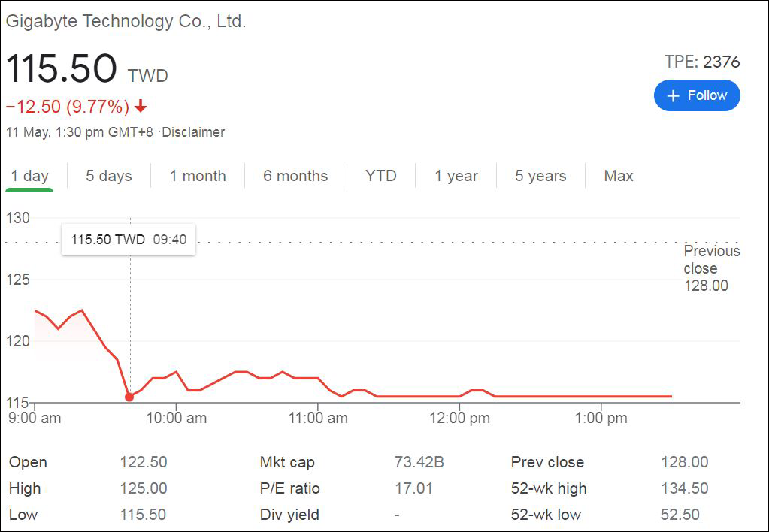Click the Gigabyte Technology Co., Ltd. title
Image resolution: width=769 pixels, height=532 pixels.
tap(126, 22)
